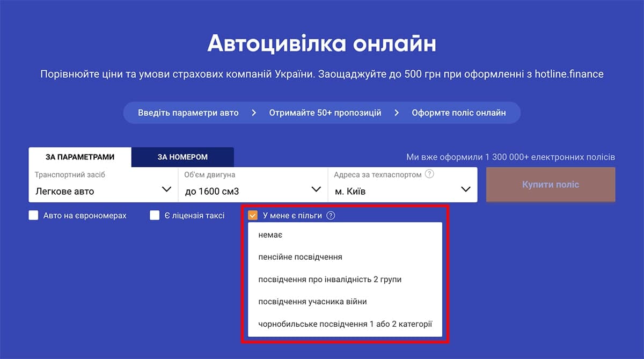Open help tooltip next to 'Адреса за техпаспортом'

429,174
